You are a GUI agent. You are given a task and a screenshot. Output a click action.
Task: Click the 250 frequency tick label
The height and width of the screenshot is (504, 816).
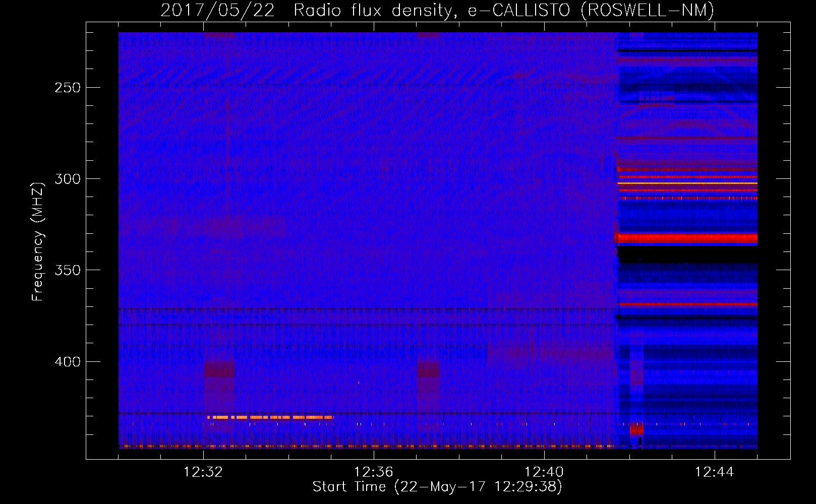[68, 88]
